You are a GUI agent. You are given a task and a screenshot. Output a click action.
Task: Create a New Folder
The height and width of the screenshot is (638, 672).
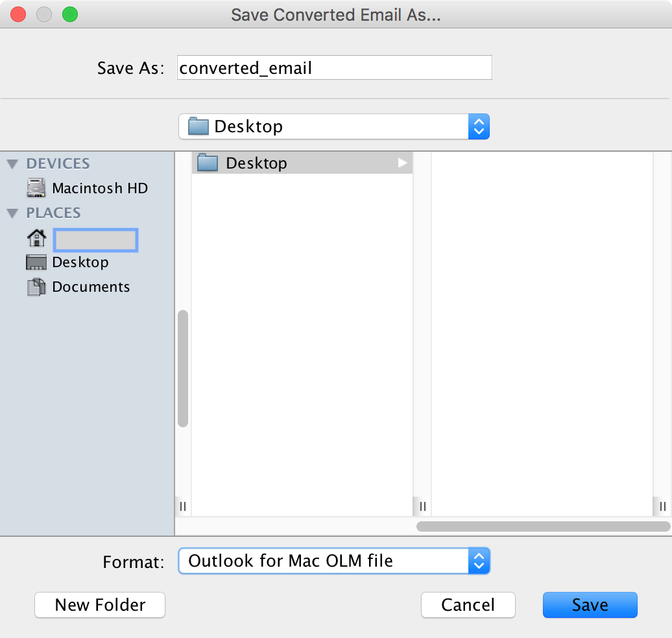point(100,605)
